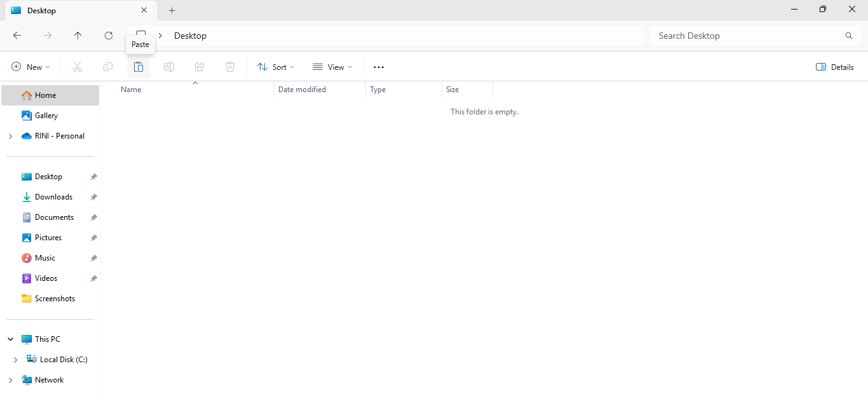The width and height of the screenshot is (868, 394).
Task: Click the Cut scissors icon
Action: tap(78, 67)
